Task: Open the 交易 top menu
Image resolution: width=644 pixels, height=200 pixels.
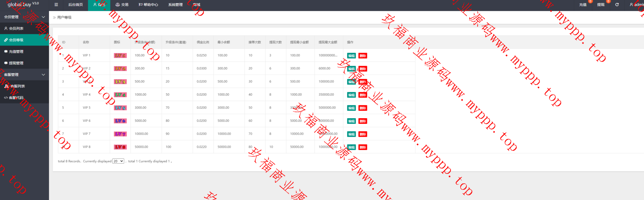Action: point(122,5)
